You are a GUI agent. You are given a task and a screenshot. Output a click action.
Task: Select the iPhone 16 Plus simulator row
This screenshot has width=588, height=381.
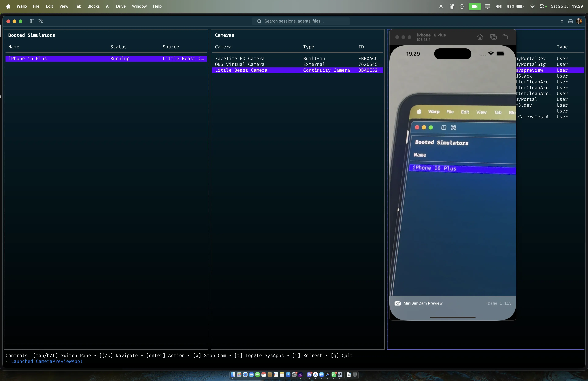coord(106,59)
